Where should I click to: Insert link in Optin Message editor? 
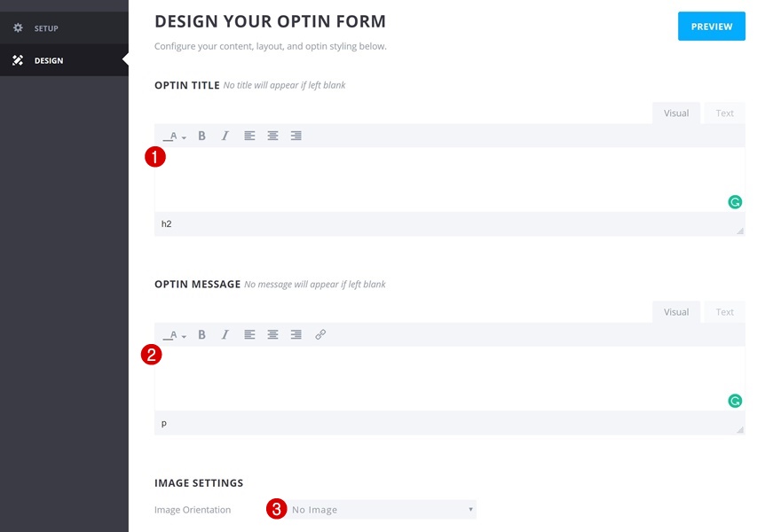click(320, 335)
